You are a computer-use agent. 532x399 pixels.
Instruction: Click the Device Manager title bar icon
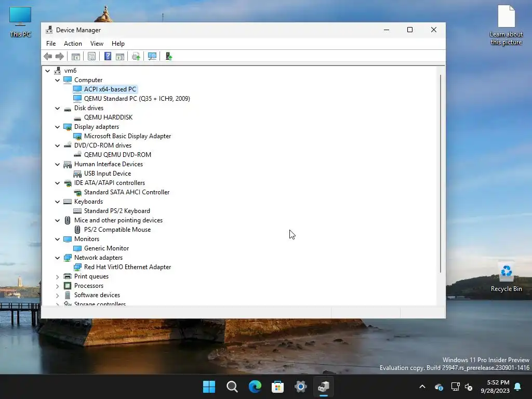point(49,30)
